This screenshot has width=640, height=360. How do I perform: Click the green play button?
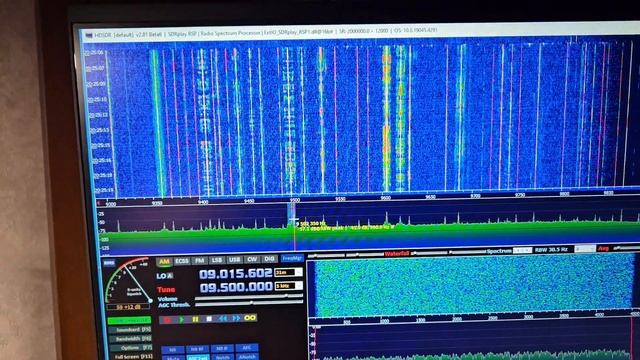tap(181, 319)
